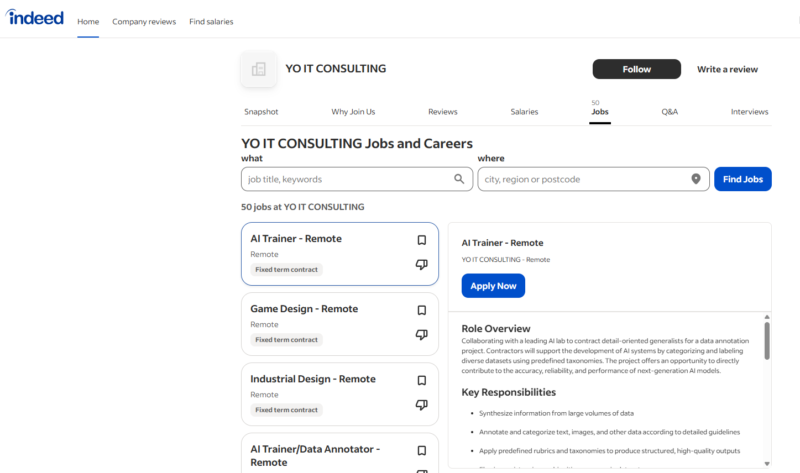Click the Indeed logo
This screenshot has height=473, width=800.
34,19
